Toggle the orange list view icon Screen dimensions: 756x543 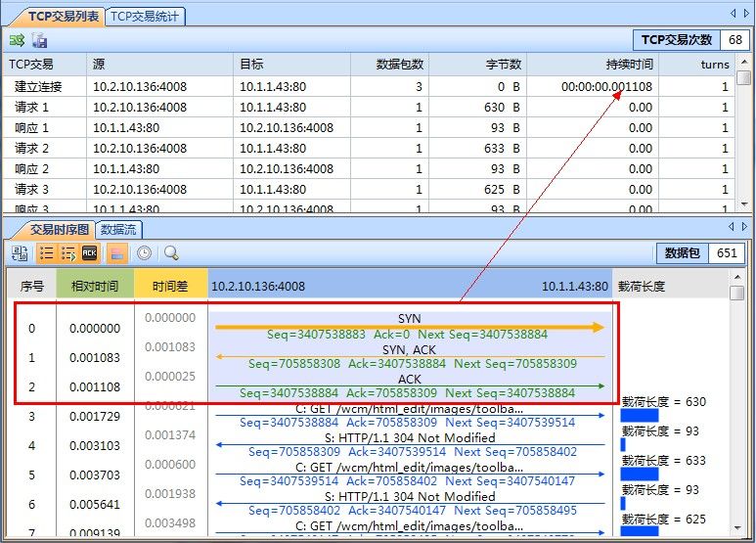pyautogui.click(x=46, y=253)
